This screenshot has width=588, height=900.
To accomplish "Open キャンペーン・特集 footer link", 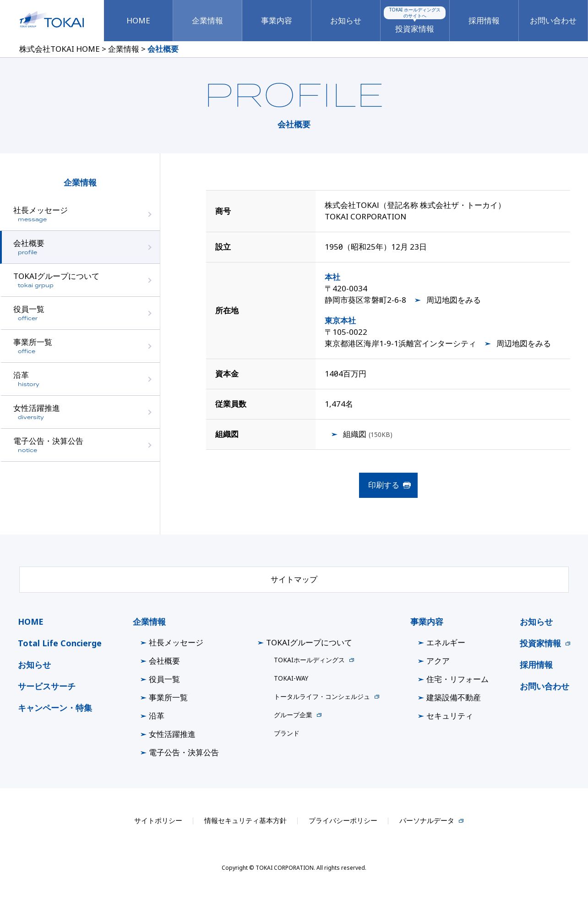I will click(55, 708).
